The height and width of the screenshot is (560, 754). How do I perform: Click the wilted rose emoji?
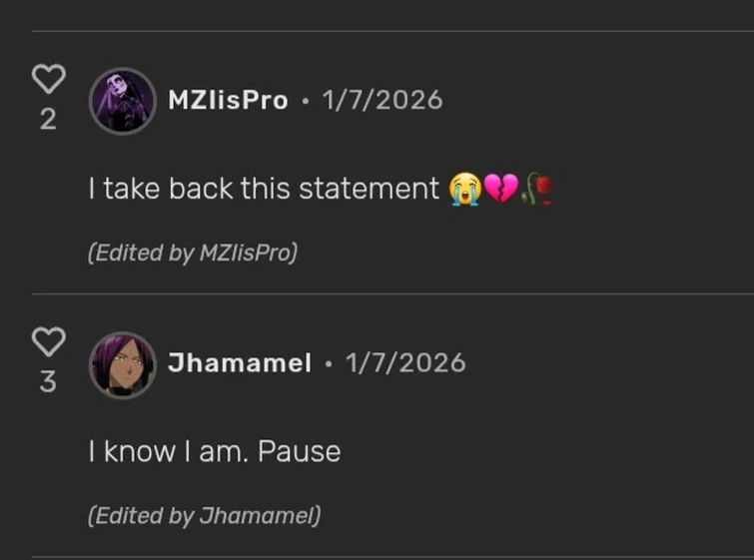[537, 189]
